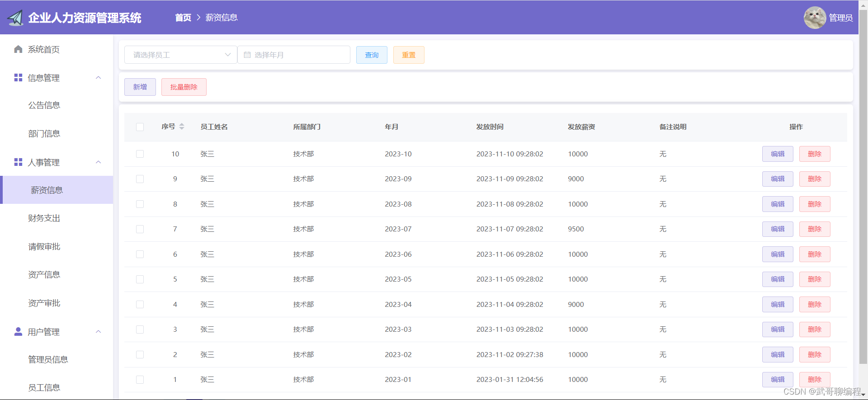Click timestamp 2023-11-02 09:27:38
This screenshot has width=868, height=400.
pyautogui.click(x=510, y=355)
